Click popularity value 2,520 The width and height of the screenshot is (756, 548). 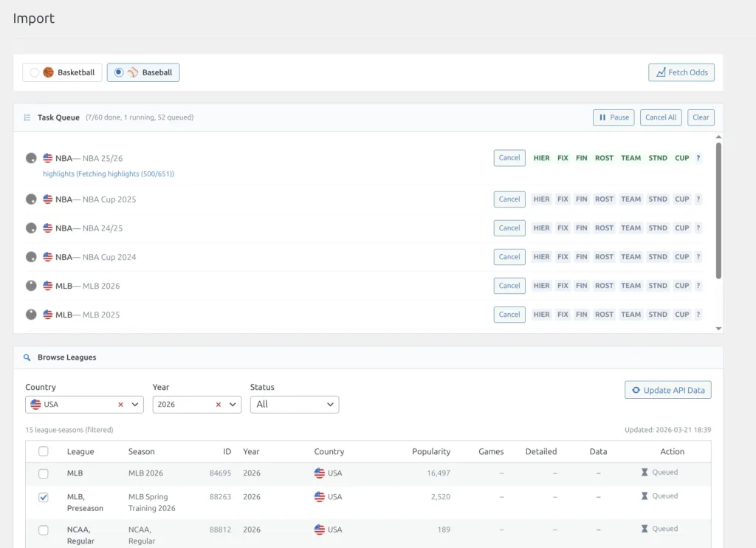pos(441,497)
